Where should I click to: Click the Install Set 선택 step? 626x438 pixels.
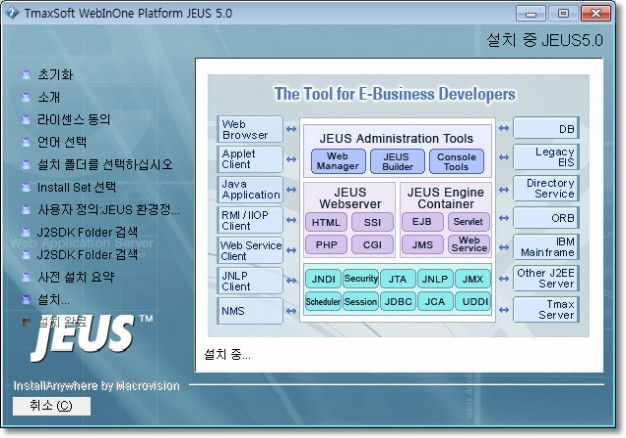click(77, 187)
